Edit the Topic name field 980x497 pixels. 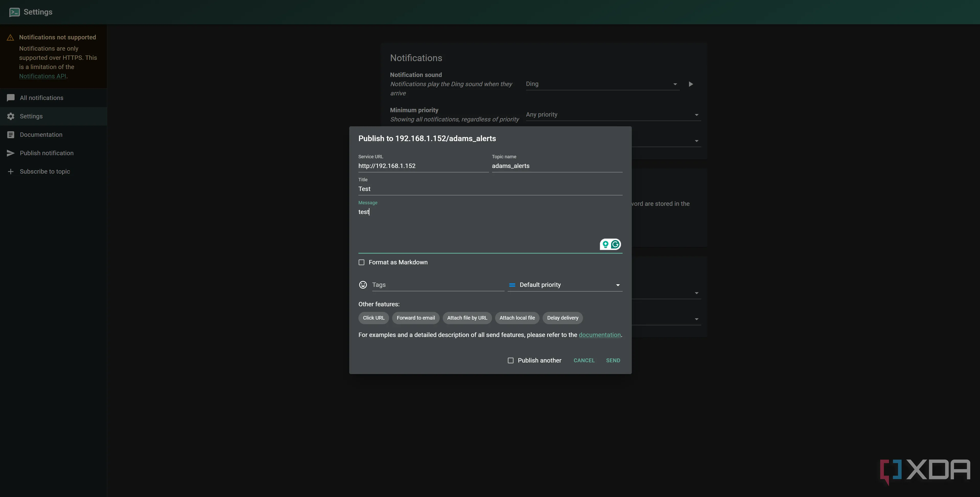[x=557, y=166]
